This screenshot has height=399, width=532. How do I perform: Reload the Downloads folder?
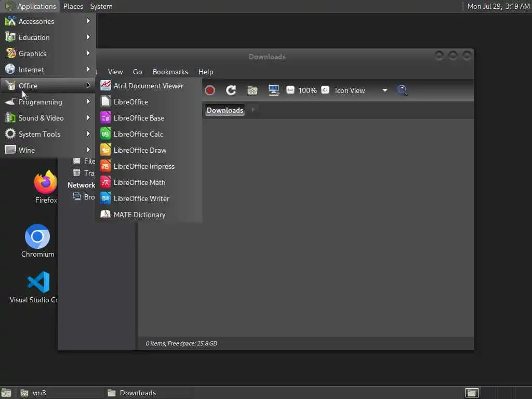coord(231,90)
